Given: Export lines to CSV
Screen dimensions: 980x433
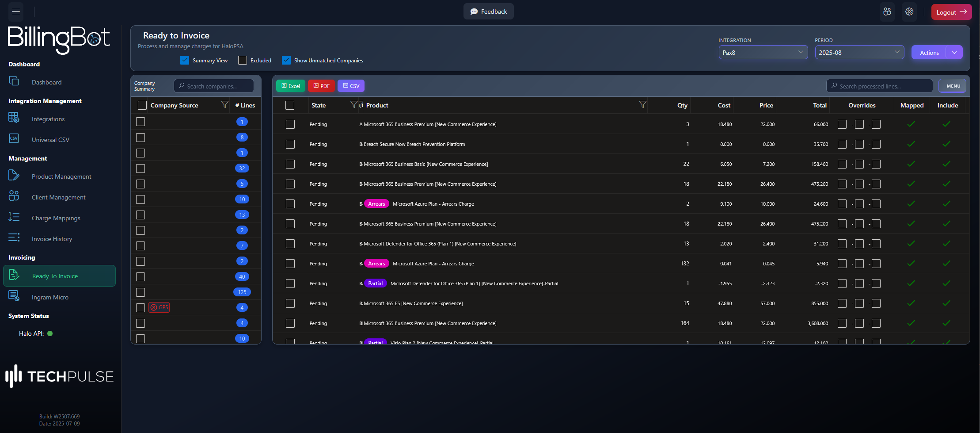Looking at the screenshot, I should tap(351, 86).
